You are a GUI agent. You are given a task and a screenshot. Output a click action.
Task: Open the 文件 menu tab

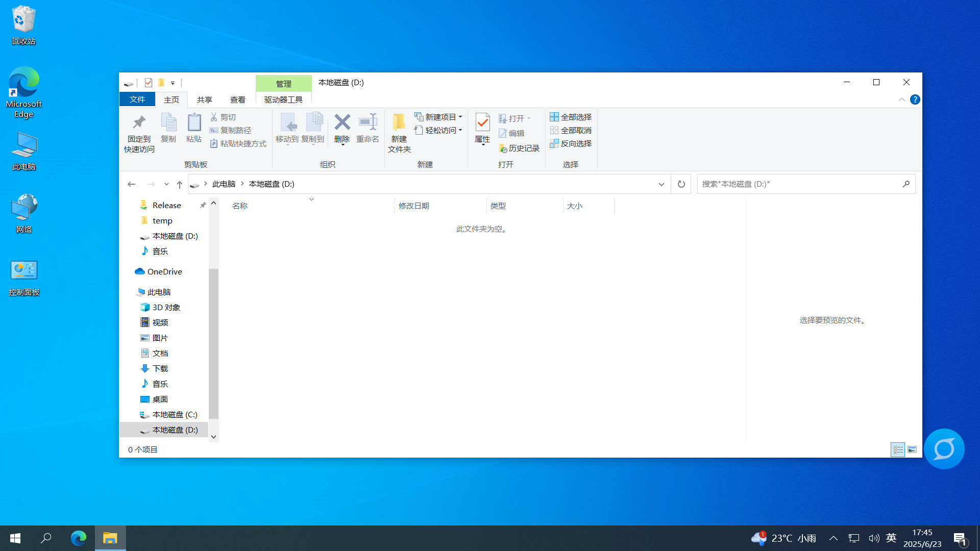click(x=137, y=99)
